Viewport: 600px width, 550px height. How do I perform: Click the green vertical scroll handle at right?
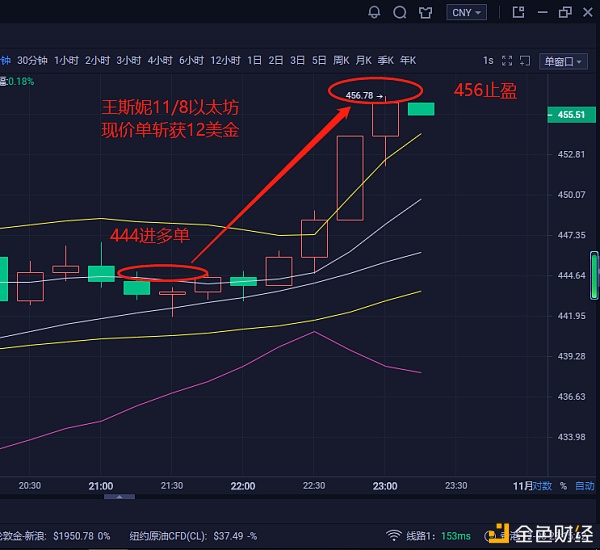(594, 275)
